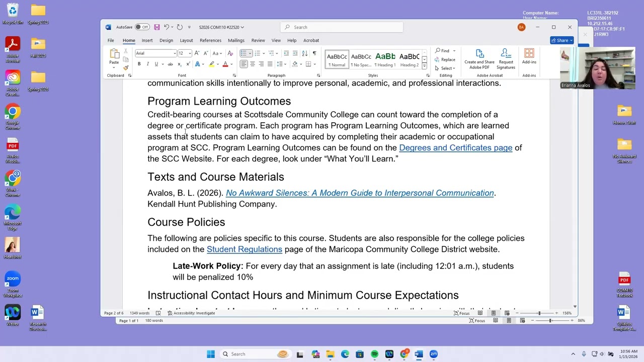The width and height of the screenshot is (644, 362).
Task: Open the Select dropdown in Editing group
Action: (x=445, y=68)
